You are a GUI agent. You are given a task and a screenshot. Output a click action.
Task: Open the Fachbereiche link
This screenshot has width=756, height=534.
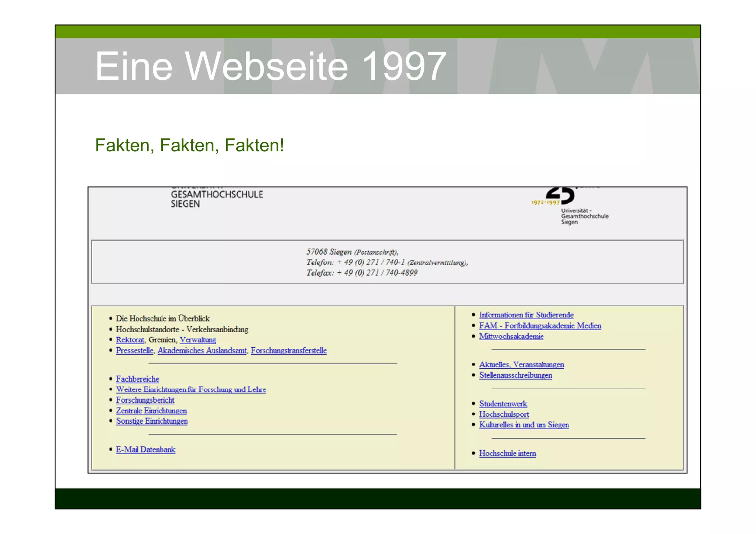point(137,379)
